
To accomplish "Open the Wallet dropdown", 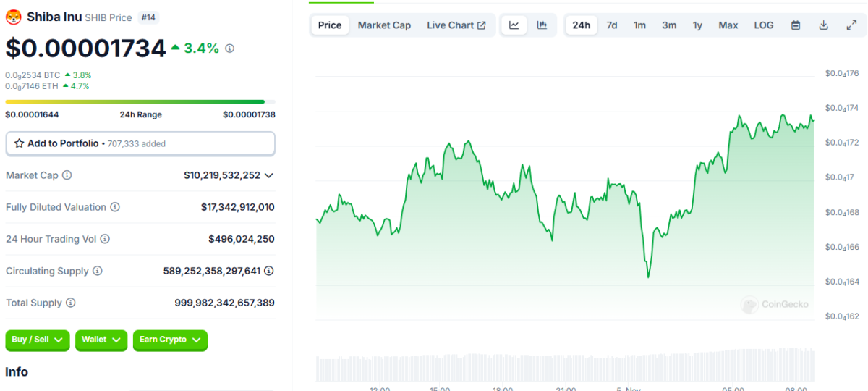I will pos(101,340).
